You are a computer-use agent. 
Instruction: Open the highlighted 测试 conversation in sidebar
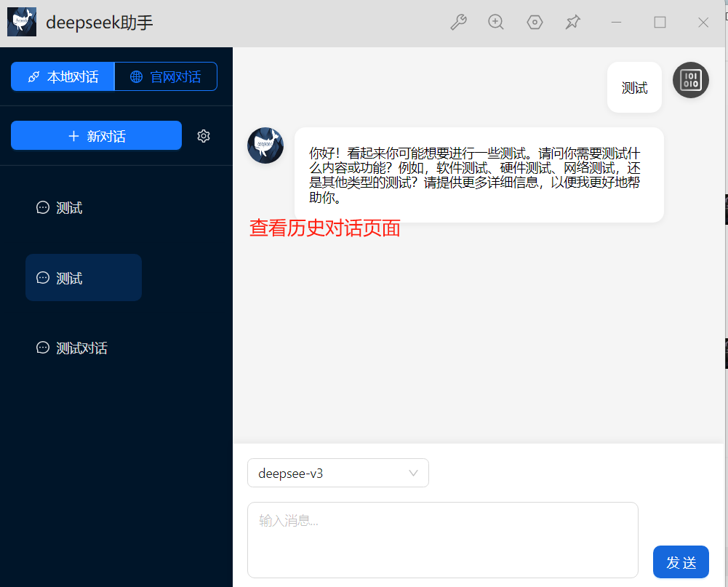click(x=84, y=278)
